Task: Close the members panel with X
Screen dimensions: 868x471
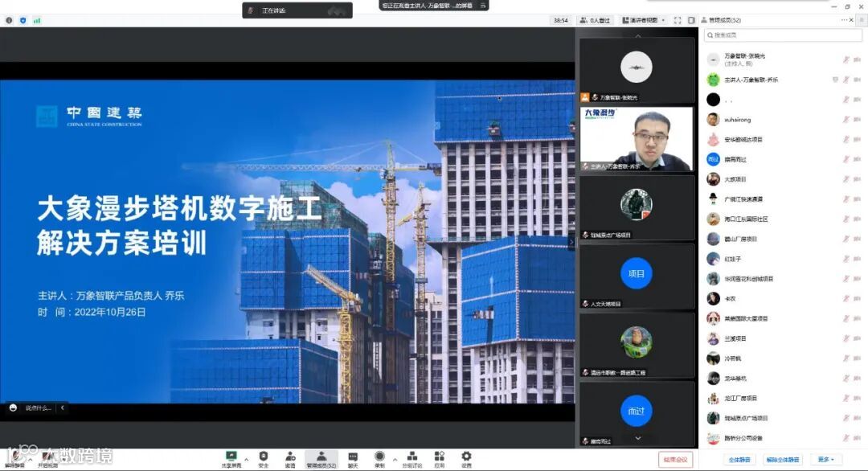Action: coord(851,20)
